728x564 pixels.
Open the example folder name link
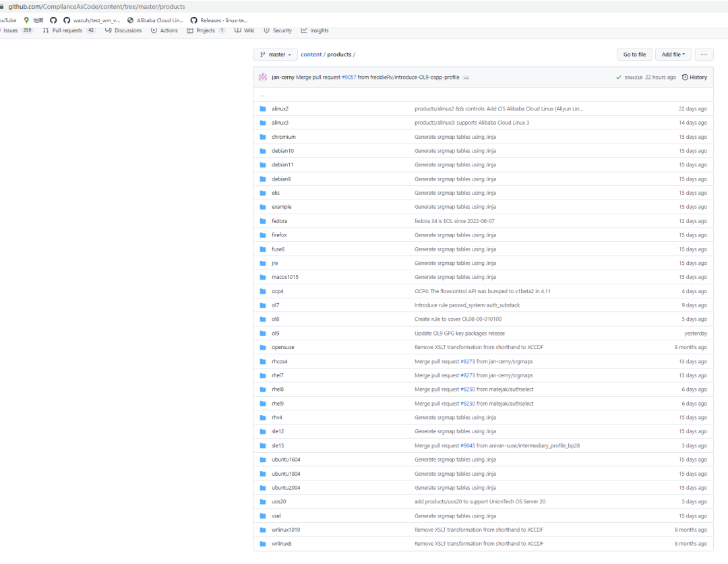tap(282, 207)
